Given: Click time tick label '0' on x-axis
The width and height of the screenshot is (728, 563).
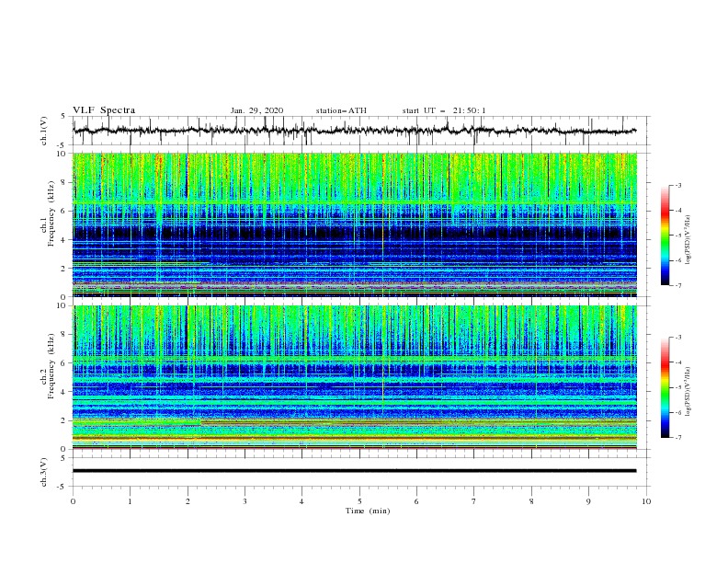Looking at the screenshot, I should coord(73,501).
